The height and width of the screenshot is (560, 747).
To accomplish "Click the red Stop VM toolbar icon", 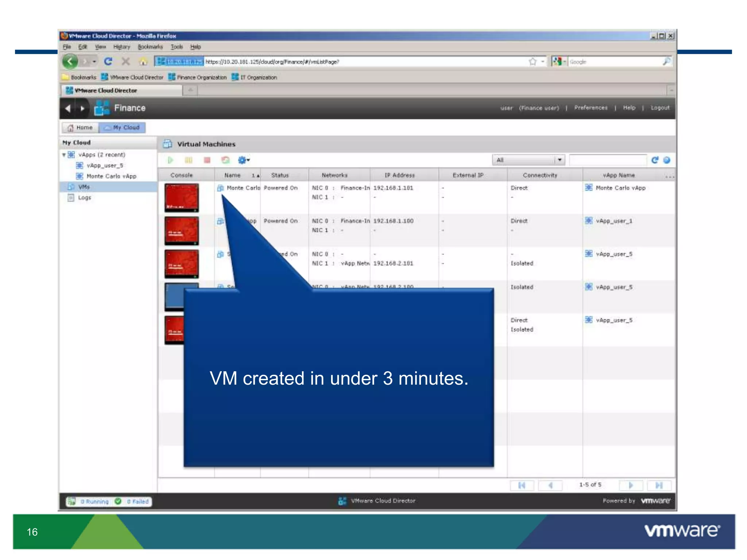I will pyautogui.click(x=207, y=160).
